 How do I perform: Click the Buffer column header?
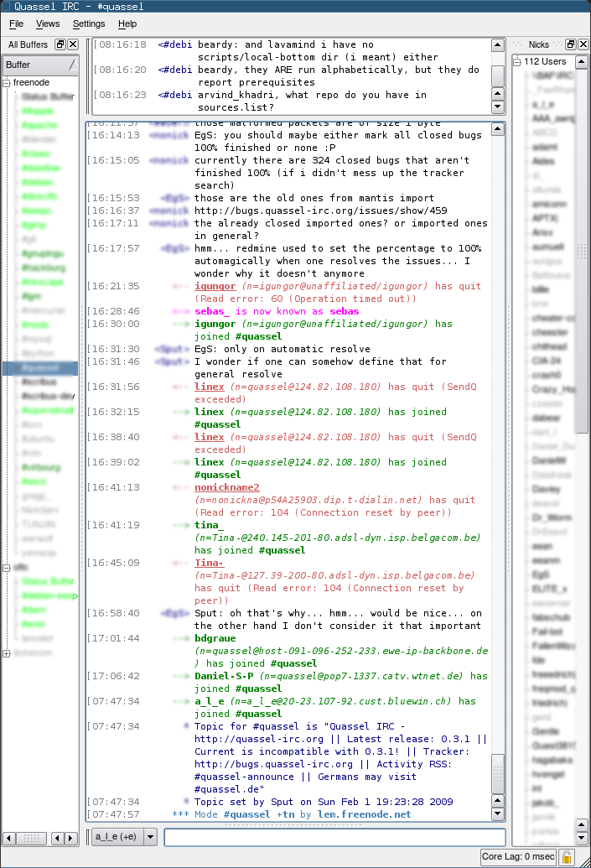(x=40, y=65)
